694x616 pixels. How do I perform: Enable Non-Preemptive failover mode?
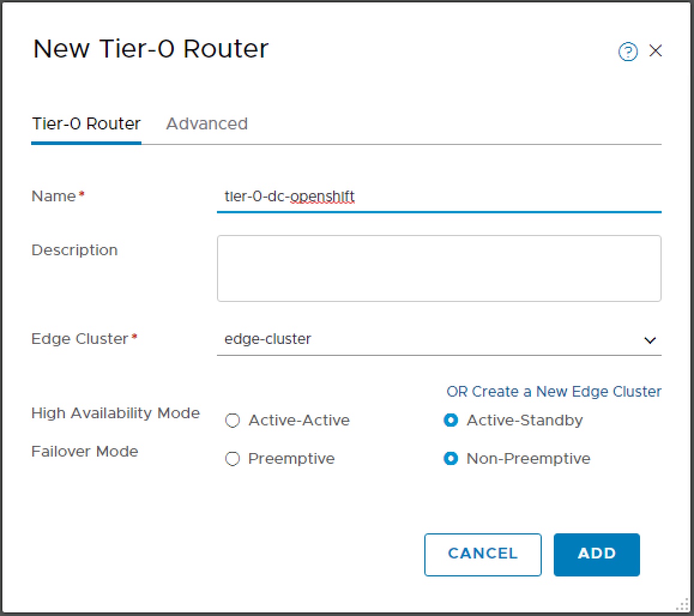pyautogui.click(x=451, y=458)
